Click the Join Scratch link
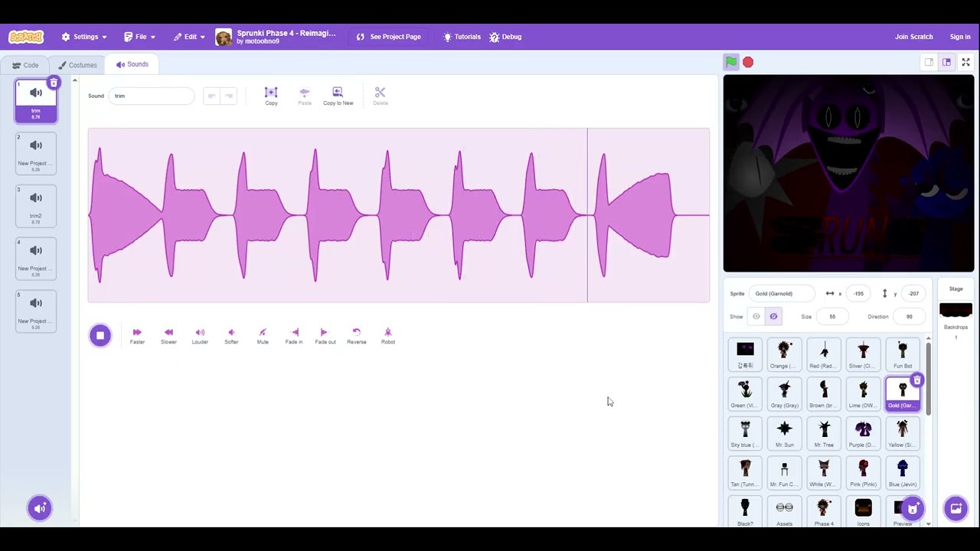This screenshot has height=551, width=980. coord(914,37)
